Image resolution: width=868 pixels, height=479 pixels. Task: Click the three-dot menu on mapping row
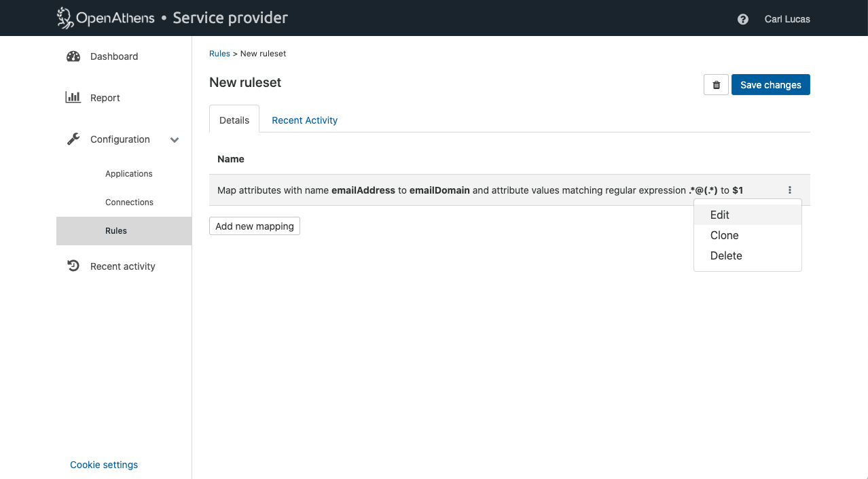[790, 190]
